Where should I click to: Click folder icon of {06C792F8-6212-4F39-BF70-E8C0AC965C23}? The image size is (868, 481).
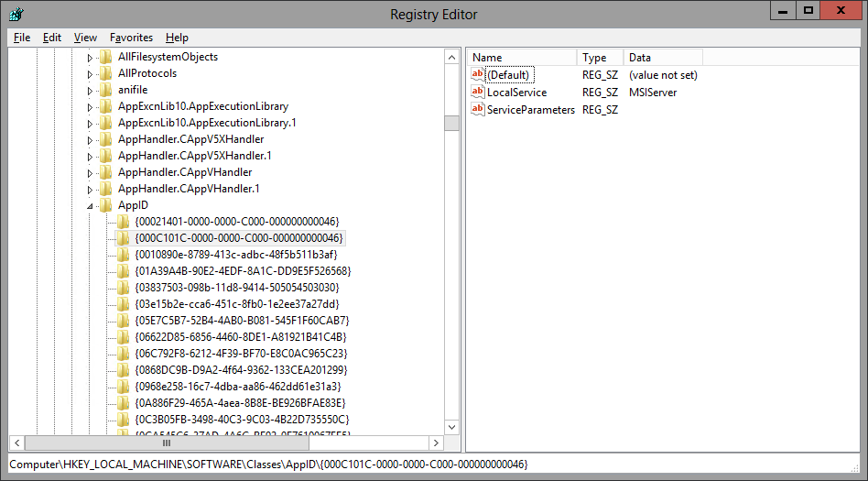pyautogui.click(x=123, y=353)
